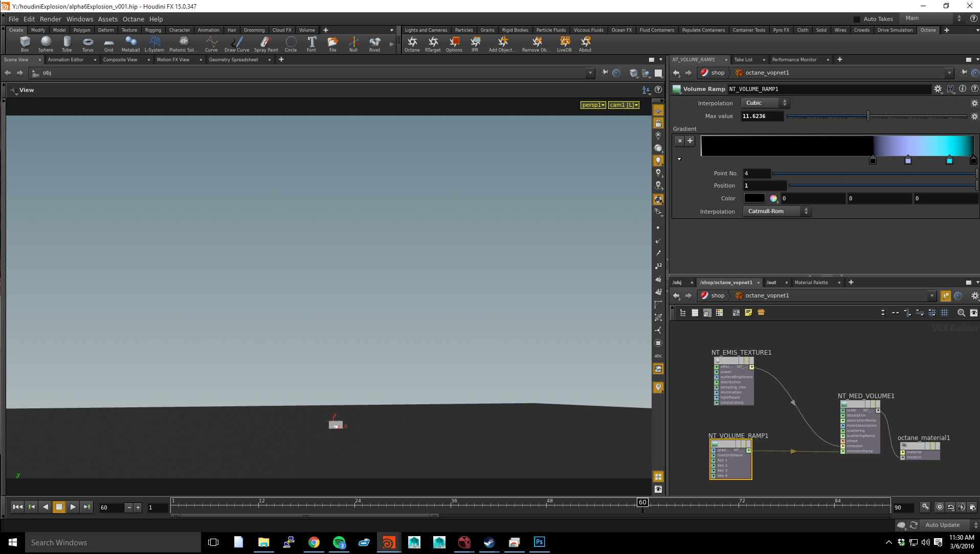The width and height of the screenshot is (980, 554).
Task: Select the Box shelf tool
Action: (25, 44)
